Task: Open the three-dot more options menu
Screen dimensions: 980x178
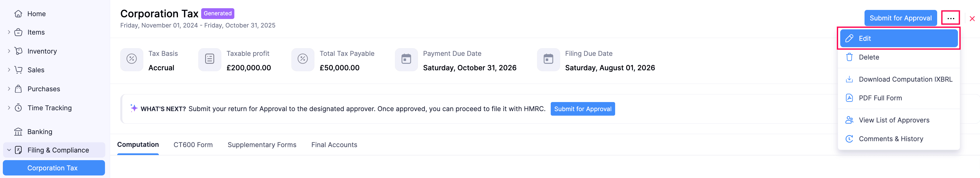Action: click(950, 18)
